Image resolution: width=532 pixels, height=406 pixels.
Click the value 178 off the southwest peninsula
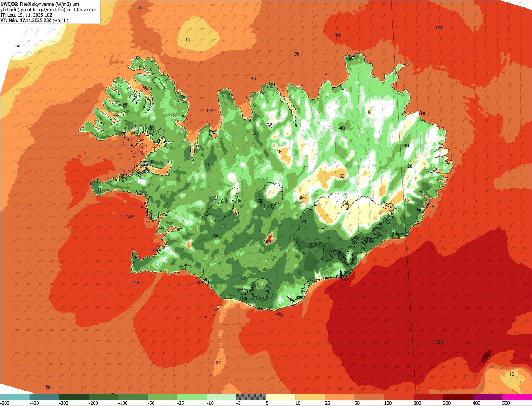coord(135,283)
